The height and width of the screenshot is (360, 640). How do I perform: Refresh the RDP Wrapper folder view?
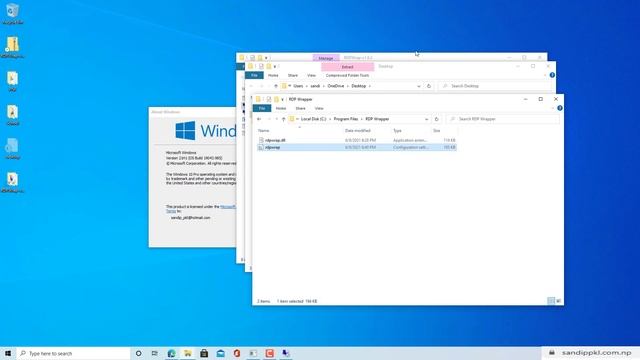(x=436, y=119)
